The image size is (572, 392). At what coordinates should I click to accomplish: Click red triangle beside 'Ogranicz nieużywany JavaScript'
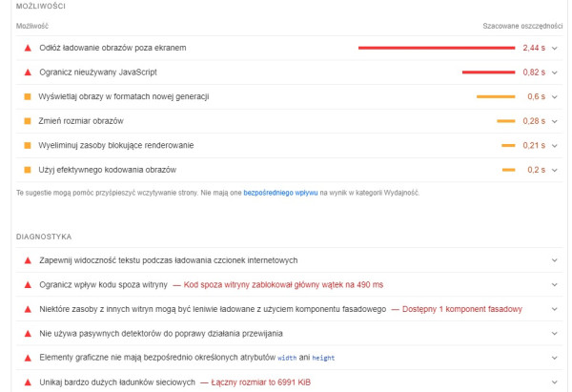[28, 72]
